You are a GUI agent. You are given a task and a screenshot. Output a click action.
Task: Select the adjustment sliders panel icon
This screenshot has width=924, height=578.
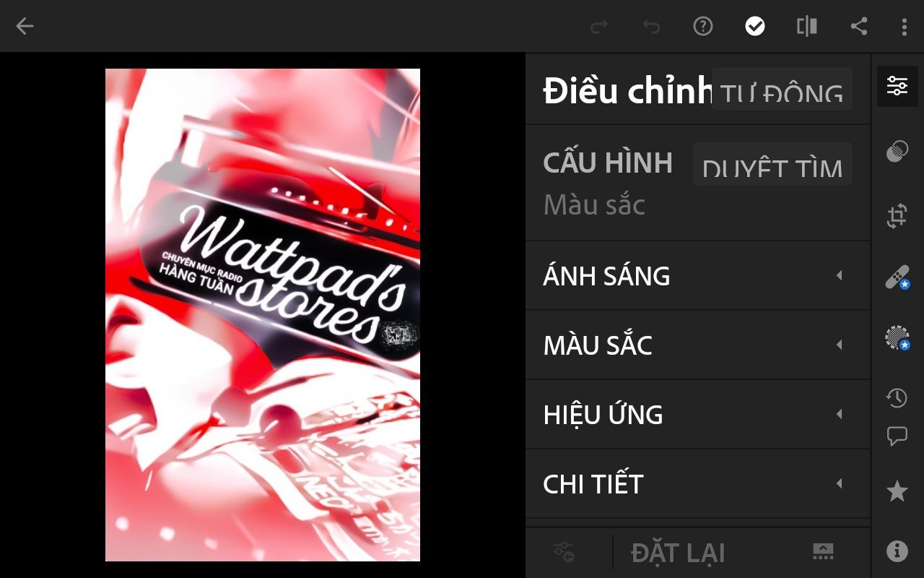(897, 86)
